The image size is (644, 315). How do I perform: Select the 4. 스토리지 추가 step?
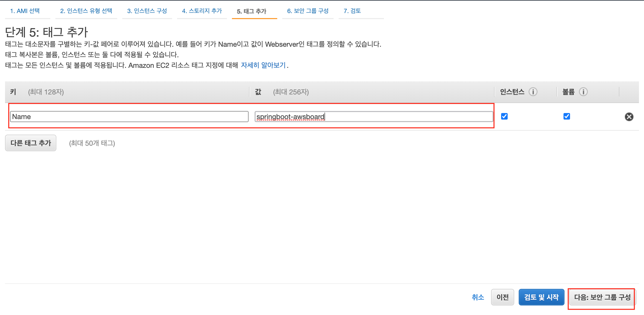(x=202, y=11)
